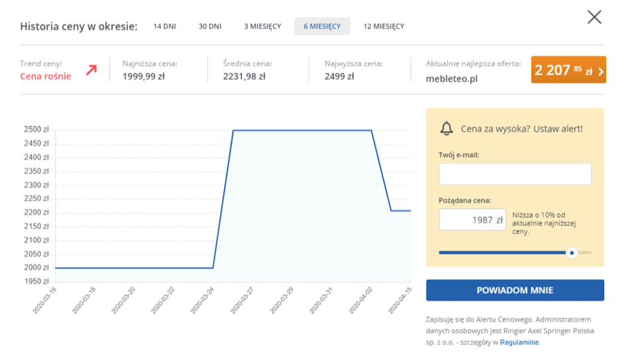Open best offer 2 207,85 zł button
Screen dimensions: 626x364
(x=568, y=69)
